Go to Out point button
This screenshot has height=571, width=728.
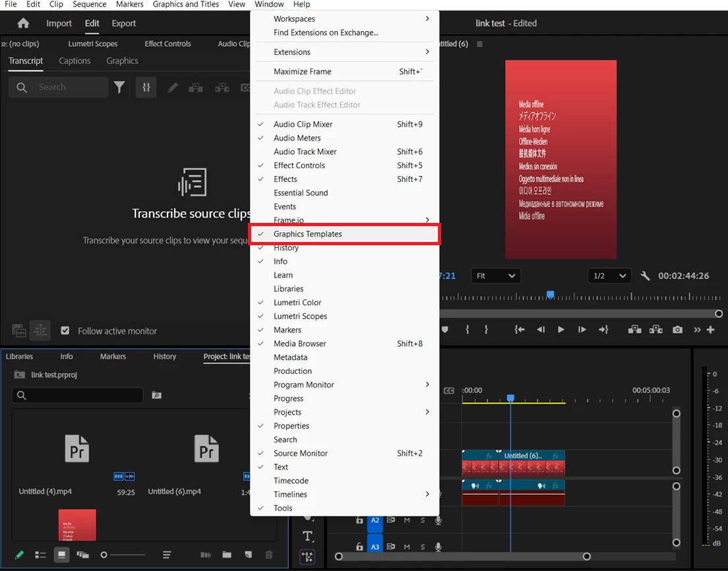point(603,330)
